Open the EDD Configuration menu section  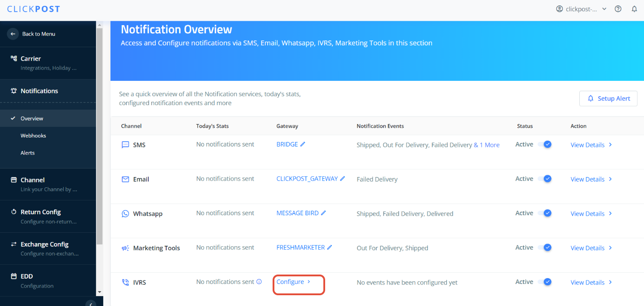pos(48,281)
